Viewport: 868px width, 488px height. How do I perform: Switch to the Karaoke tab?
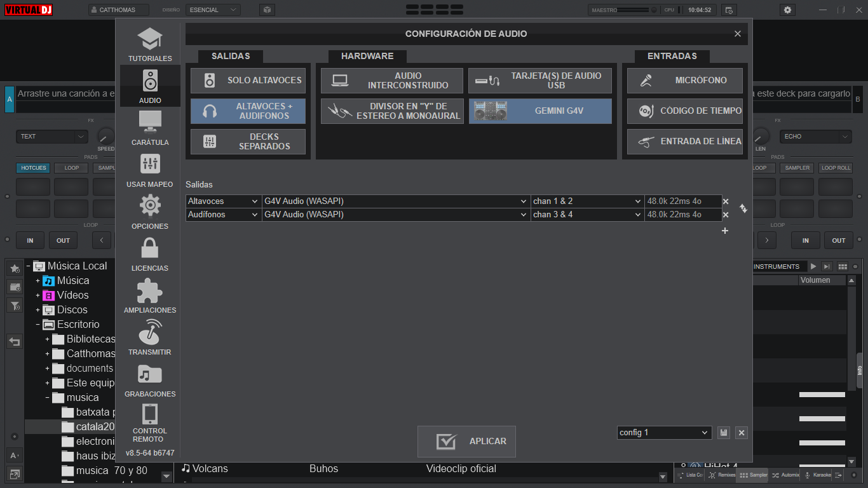pyautogui.click(x=818, y=475)
